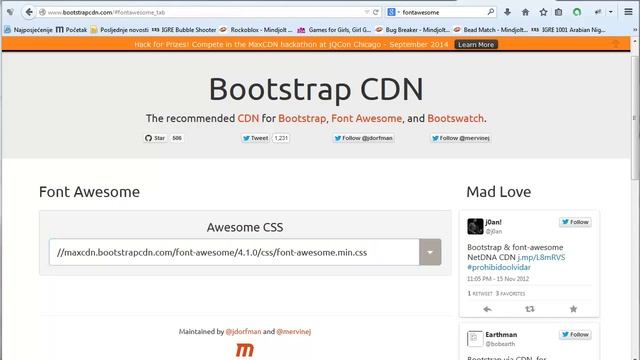Click the site identity globe icon
640x360 pixels.
(x=42, y=12)
